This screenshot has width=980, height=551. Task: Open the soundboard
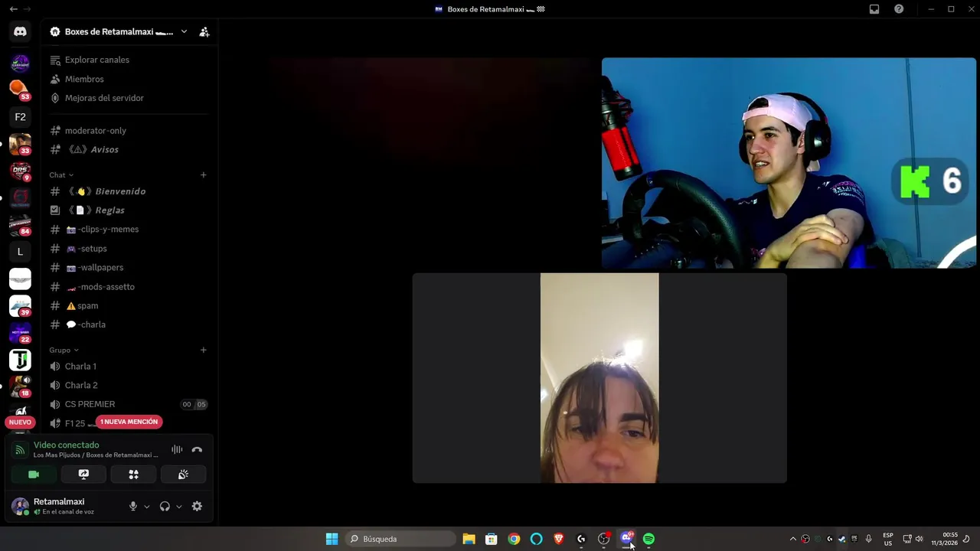click(x=183, y=474)
